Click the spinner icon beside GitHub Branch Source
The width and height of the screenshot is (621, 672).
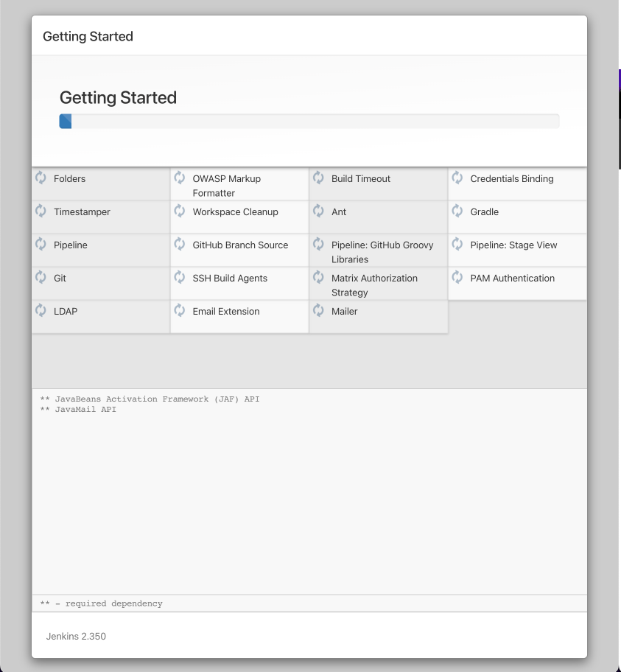click(180, 244)
